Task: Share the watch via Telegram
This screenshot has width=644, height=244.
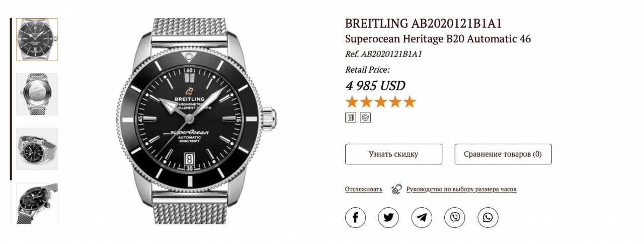Action: pyautogui.click(x=422, y=217)
